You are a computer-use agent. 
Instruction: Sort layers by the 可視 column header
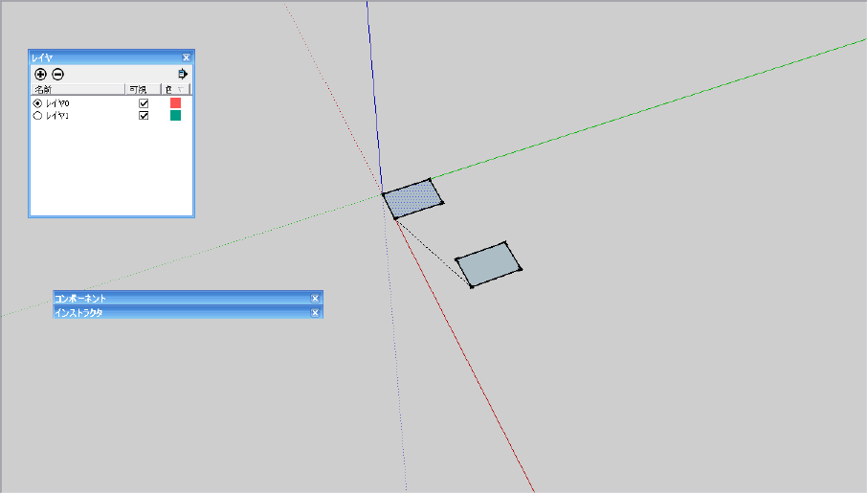pyautogui.click(x=143, y=89)
